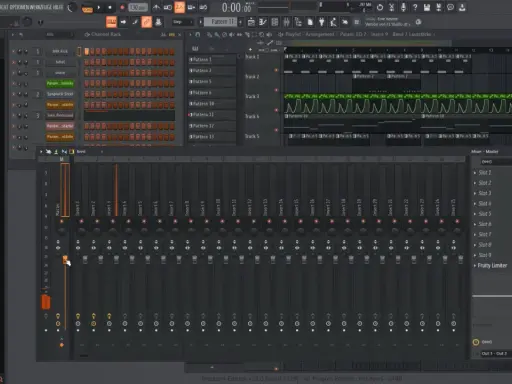
Task: Click the hihat channel button
Action: [60, 62]
